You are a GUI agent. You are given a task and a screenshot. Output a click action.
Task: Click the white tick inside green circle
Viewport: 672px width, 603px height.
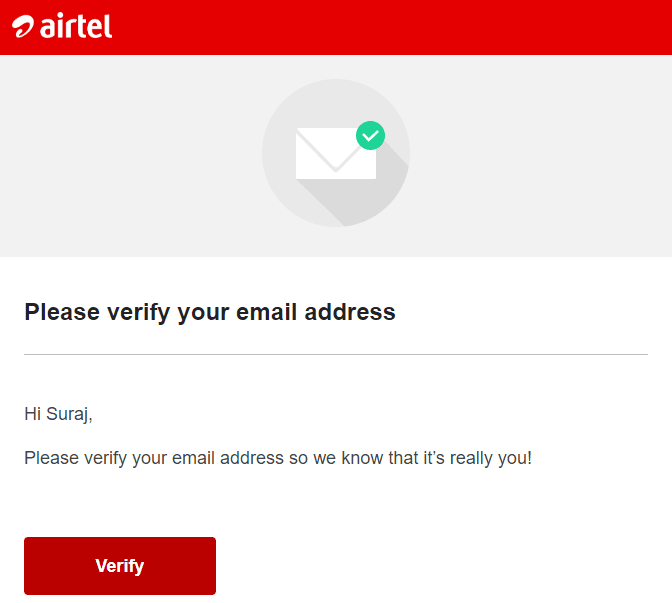coord(370,136)
